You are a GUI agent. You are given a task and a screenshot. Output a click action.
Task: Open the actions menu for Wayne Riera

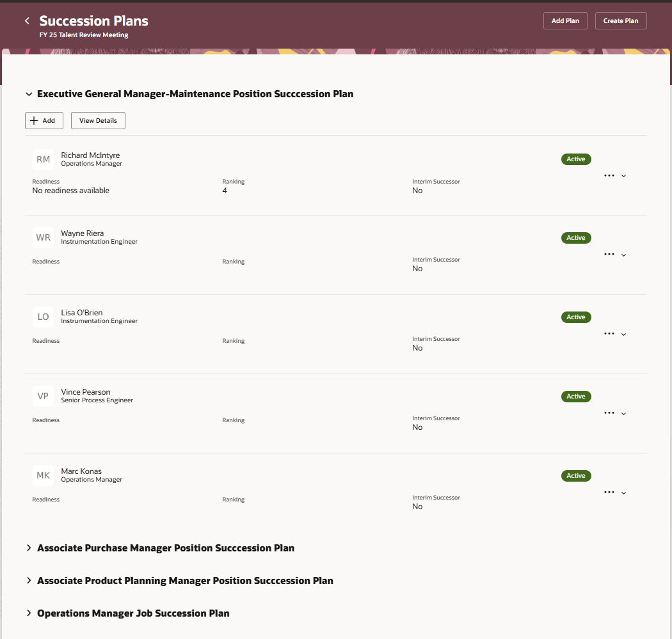click(x=609, y=254)
